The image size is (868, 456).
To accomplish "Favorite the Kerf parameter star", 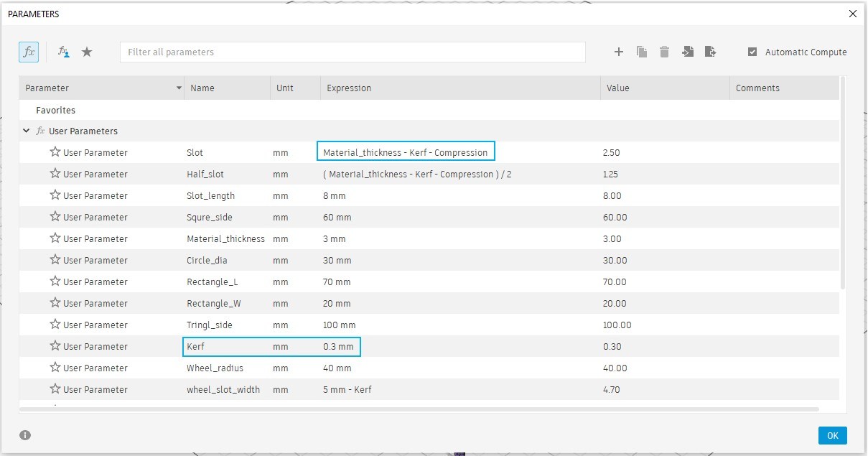I will pos(55,346).
